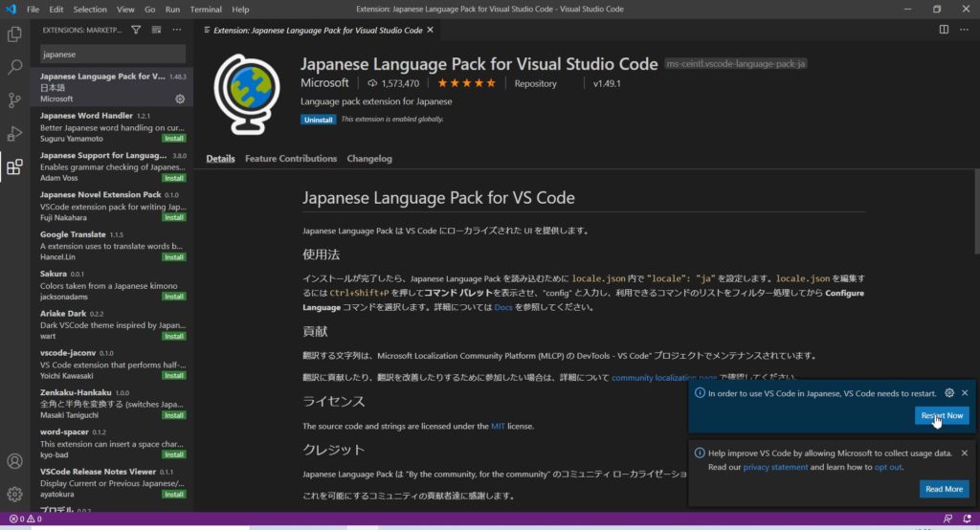Open the Accounts menu icon
980x530 pixels.
point(14,461)
